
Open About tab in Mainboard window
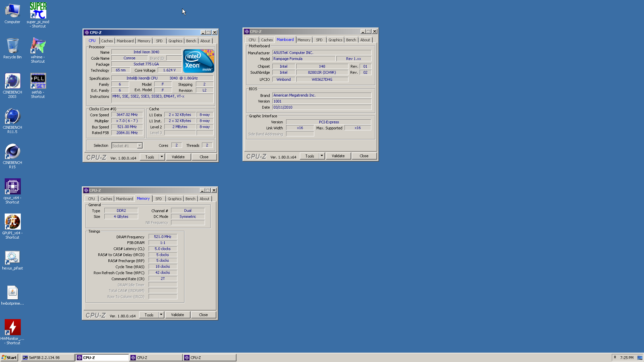(x=365, y=40)
